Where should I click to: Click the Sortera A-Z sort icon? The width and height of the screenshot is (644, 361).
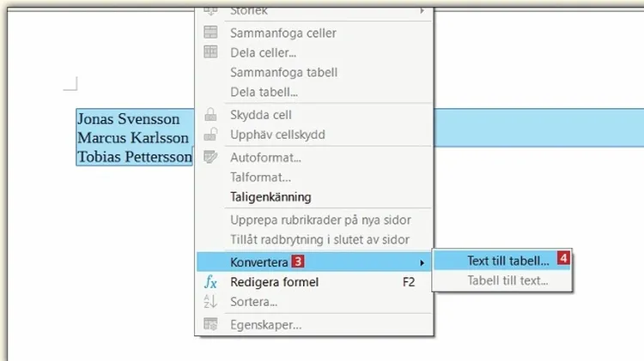210,302
